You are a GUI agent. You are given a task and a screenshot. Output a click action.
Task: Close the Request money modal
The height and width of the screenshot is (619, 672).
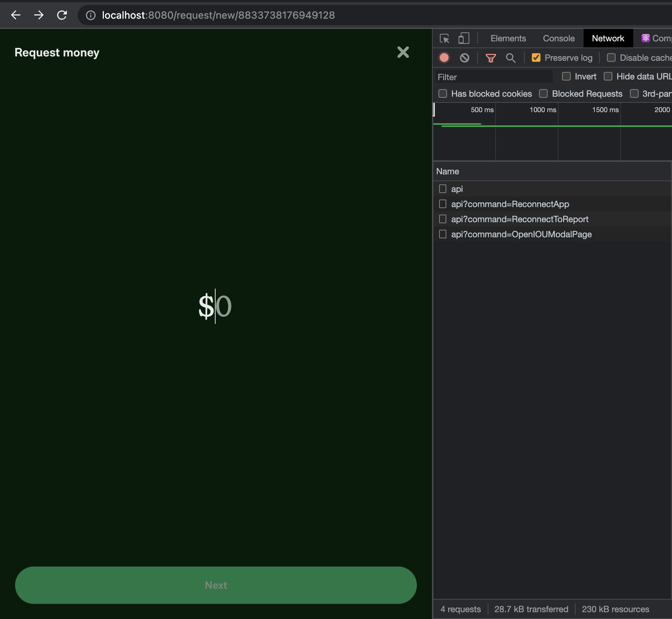[403, 52]
